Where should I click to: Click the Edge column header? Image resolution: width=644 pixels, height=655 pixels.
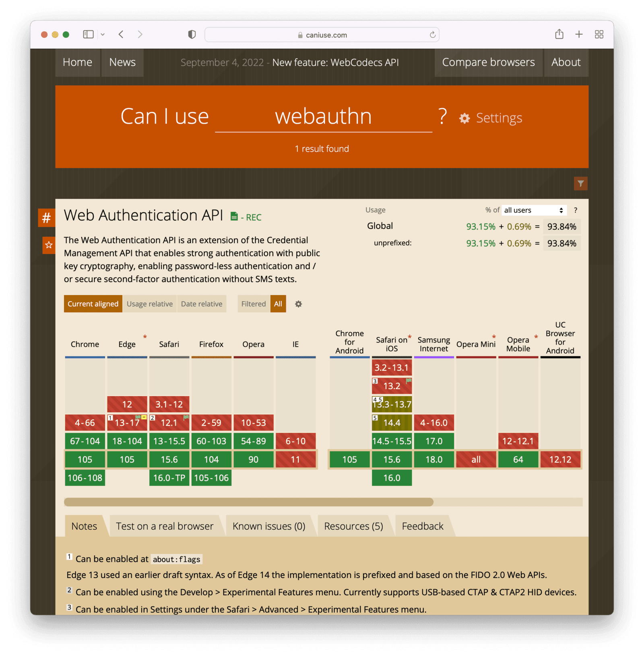point(127,344)
